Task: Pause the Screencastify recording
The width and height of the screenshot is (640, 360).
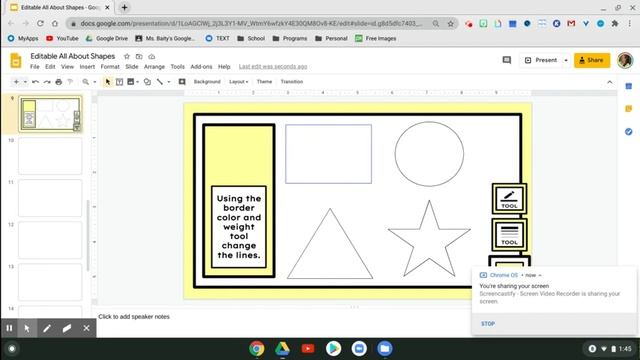Action: coord(9,328)
